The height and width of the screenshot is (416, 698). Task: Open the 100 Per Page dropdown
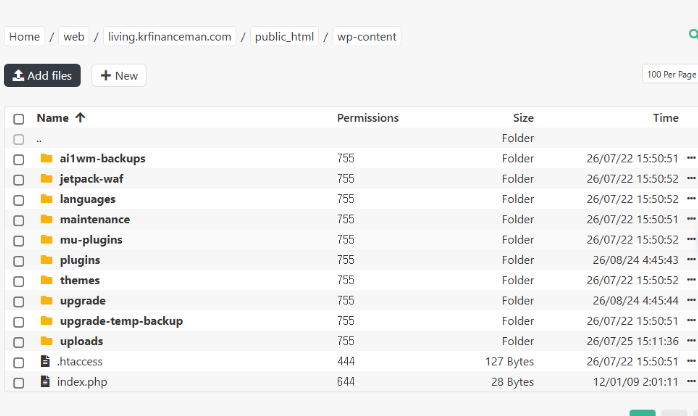670,74
